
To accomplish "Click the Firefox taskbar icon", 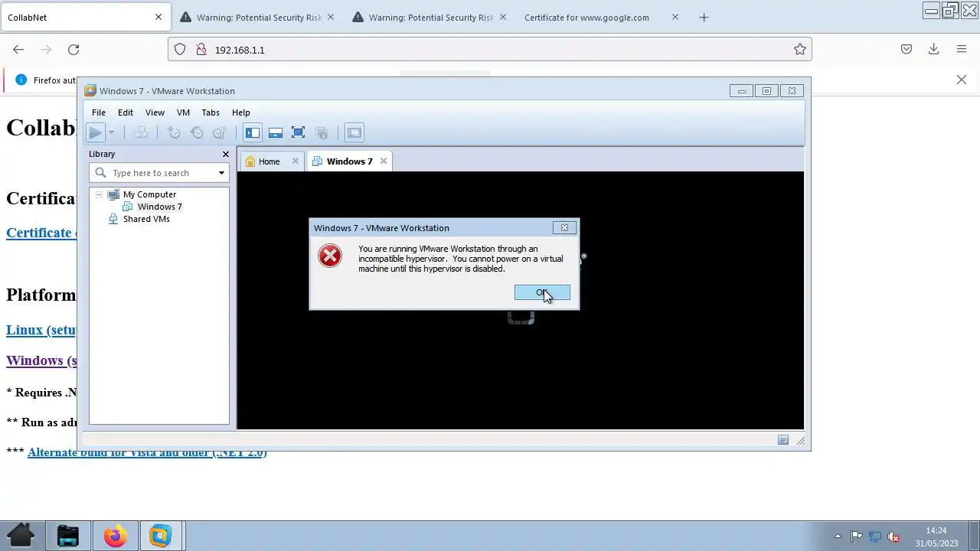I will pos(115,536).
